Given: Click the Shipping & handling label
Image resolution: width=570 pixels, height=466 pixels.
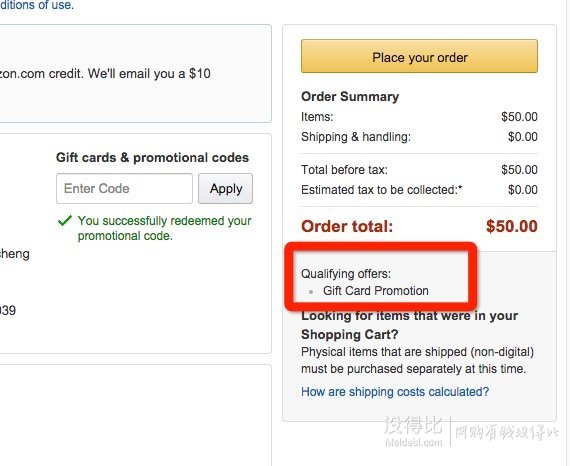Looking at the screenshot, I should (356, 137).
